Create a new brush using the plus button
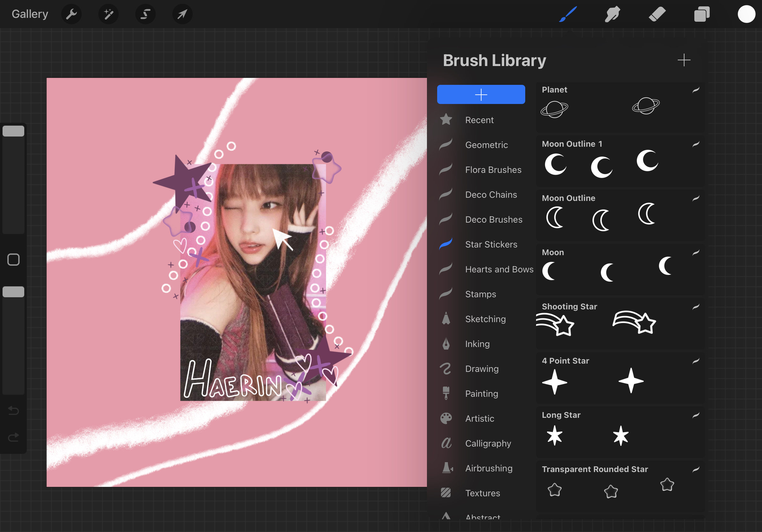The width and height of the screenshot is (762, 532). coord(684,60)
